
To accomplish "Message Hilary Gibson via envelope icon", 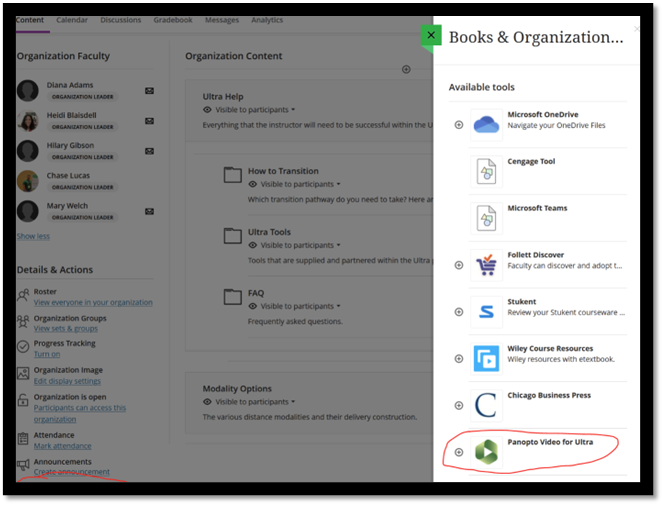I will coord(149,151).
